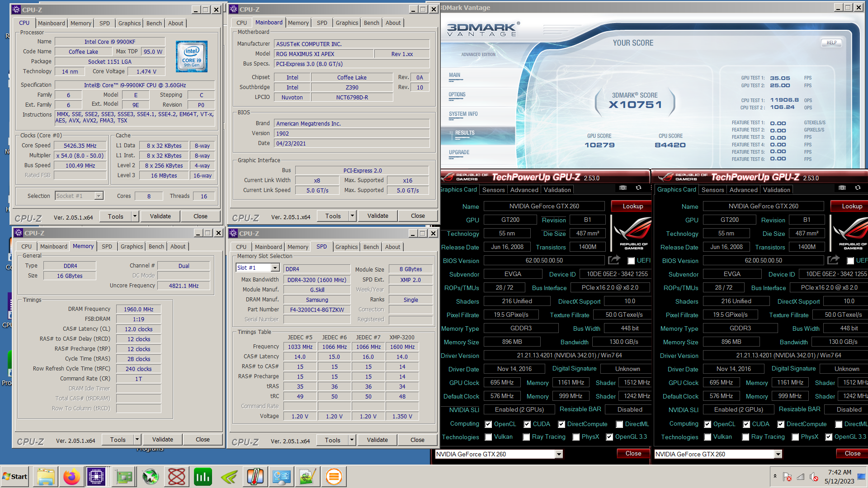
Task: Open UPGRADE in 3DMark Vantage sidebar
Action: pyautogui.click(x=459, y=152)
